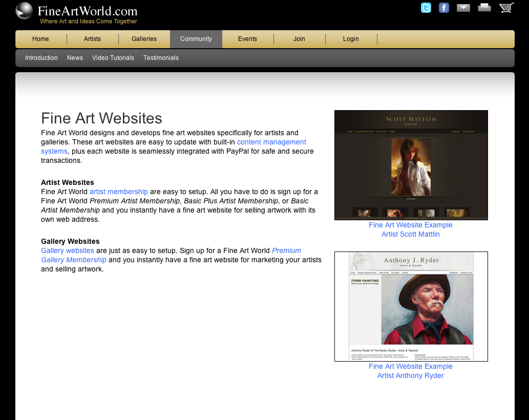529x420 pixels.
Task: Open the Introduction submenu link
Action: (x=41, y=58)
